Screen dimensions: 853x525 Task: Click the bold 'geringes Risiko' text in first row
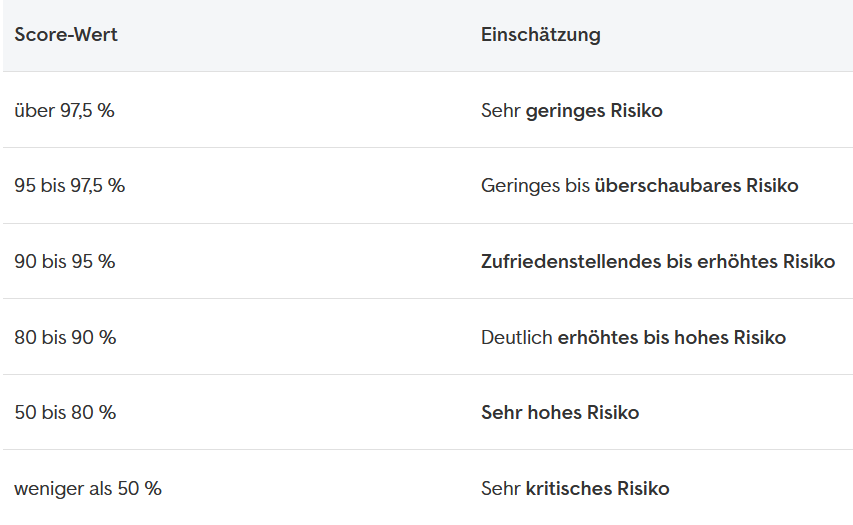click(x=594, y=111)
